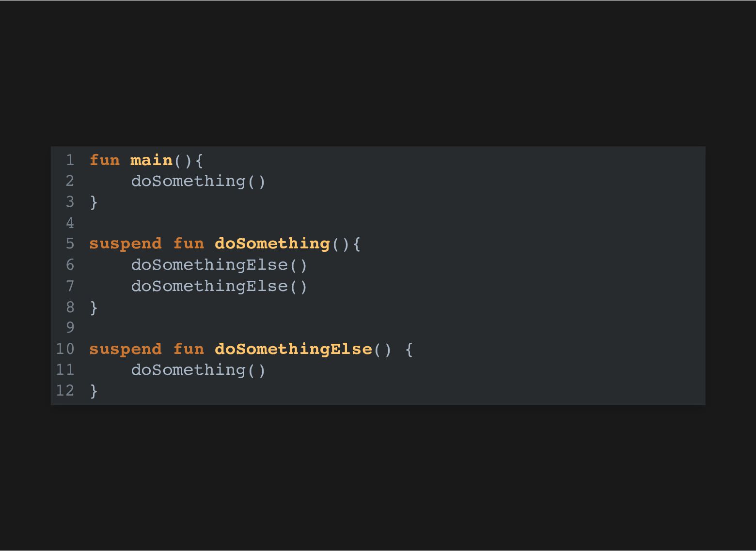Click the 'suspend' keyword on line 5
The height and width of the screenshot is (551, 756).
126,244
